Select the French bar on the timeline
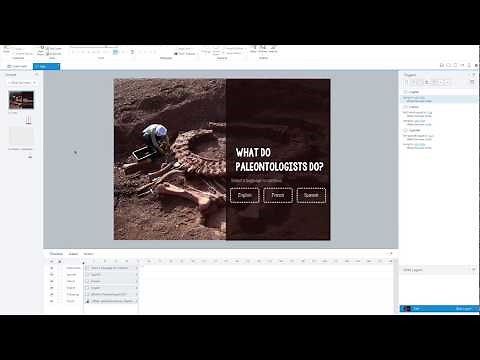This screenshot has height=360, width=480. 111,281
